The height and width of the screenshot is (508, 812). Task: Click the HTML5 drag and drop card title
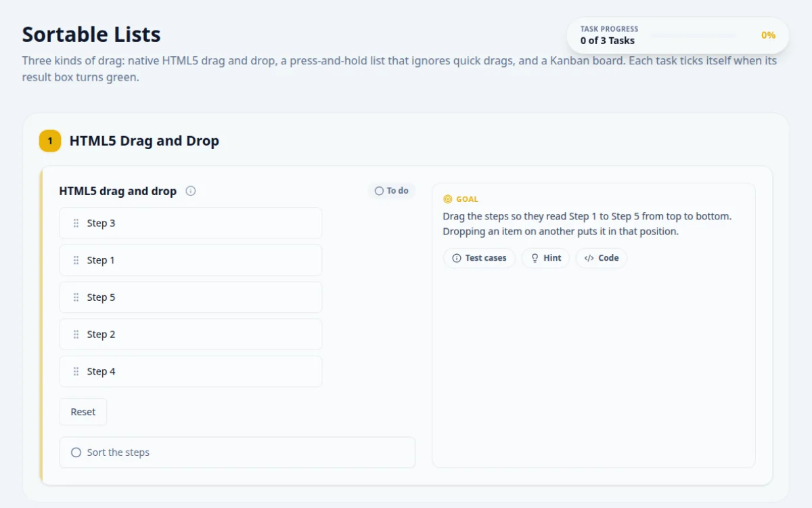click(118, 191)
